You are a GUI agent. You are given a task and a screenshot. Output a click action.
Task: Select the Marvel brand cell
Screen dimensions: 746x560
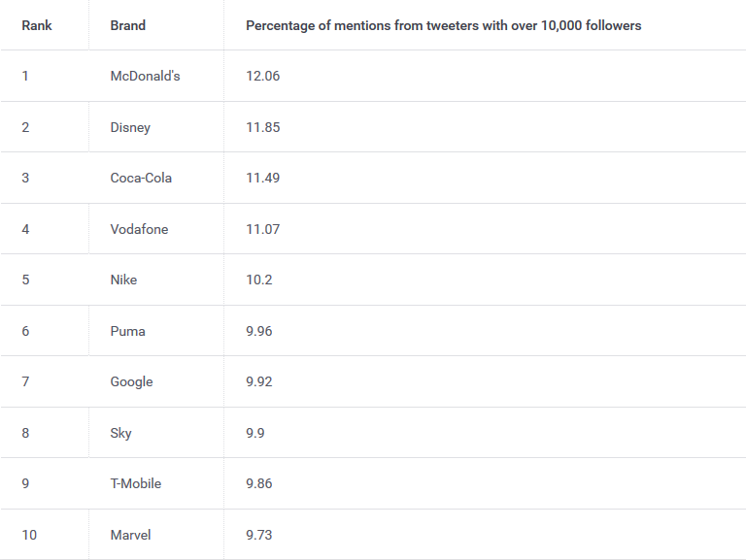(x=130, y=535)
